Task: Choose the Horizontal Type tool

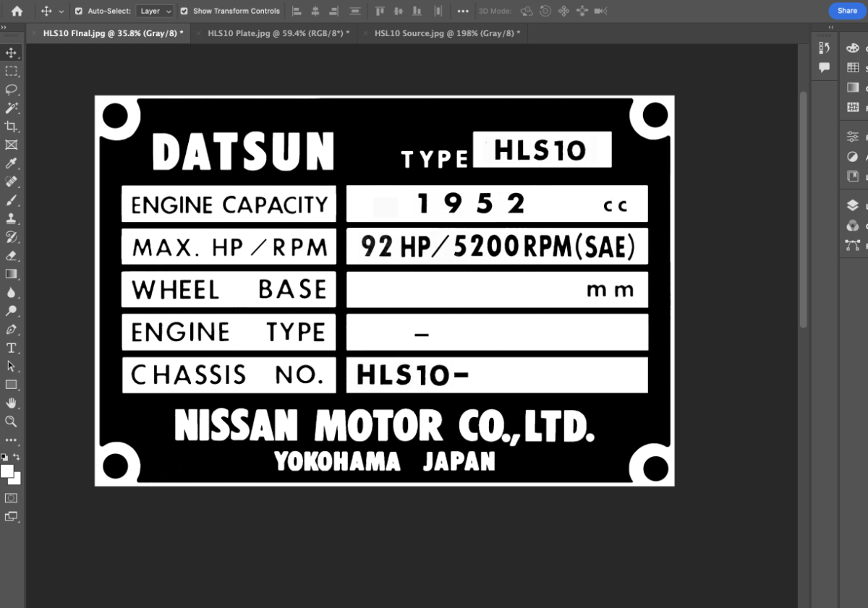Action: click(11, 348)
